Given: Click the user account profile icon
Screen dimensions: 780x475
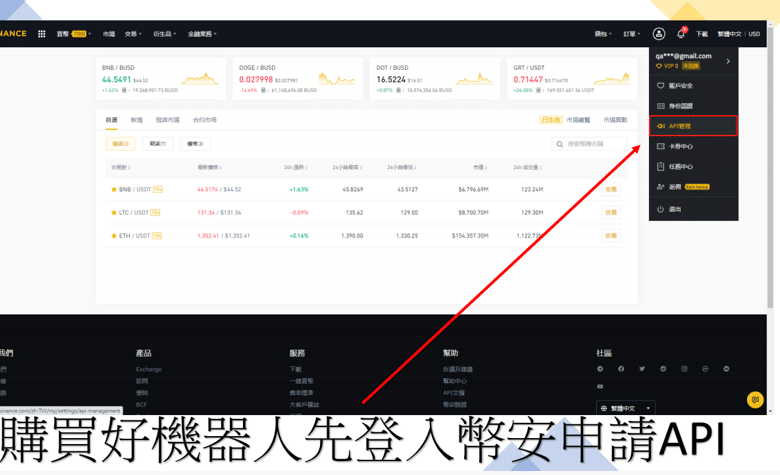Looking at the screenshot, I should point(659,34).
